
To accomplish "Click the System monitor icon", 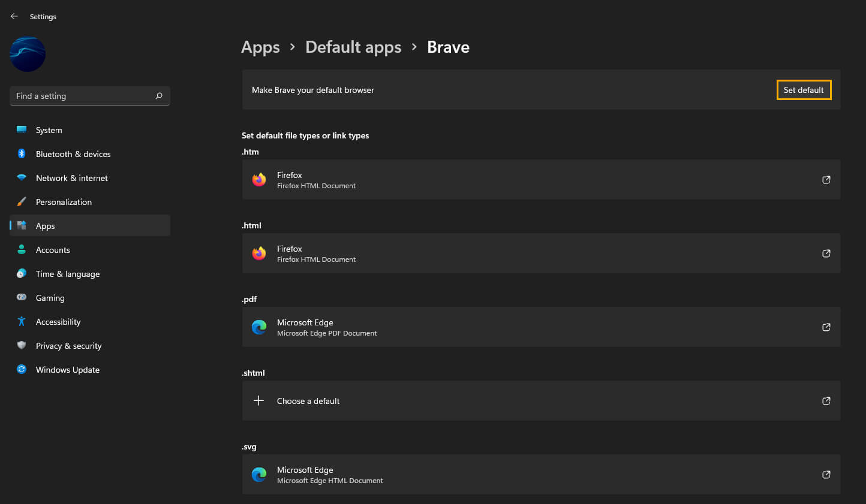I will pyautogui.click(x=22, y=129).
